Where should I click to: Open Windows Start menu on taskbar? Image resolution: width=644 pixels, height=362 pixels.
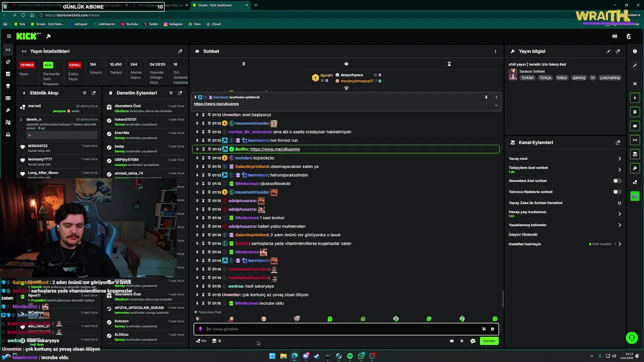click(272, 356)
